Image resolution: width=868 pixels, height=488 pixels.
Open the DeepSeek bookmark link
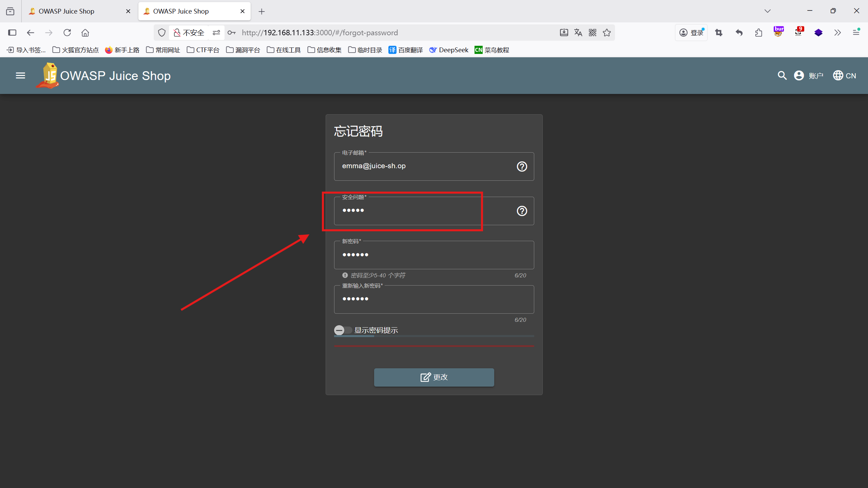click(x=448, y=50)
